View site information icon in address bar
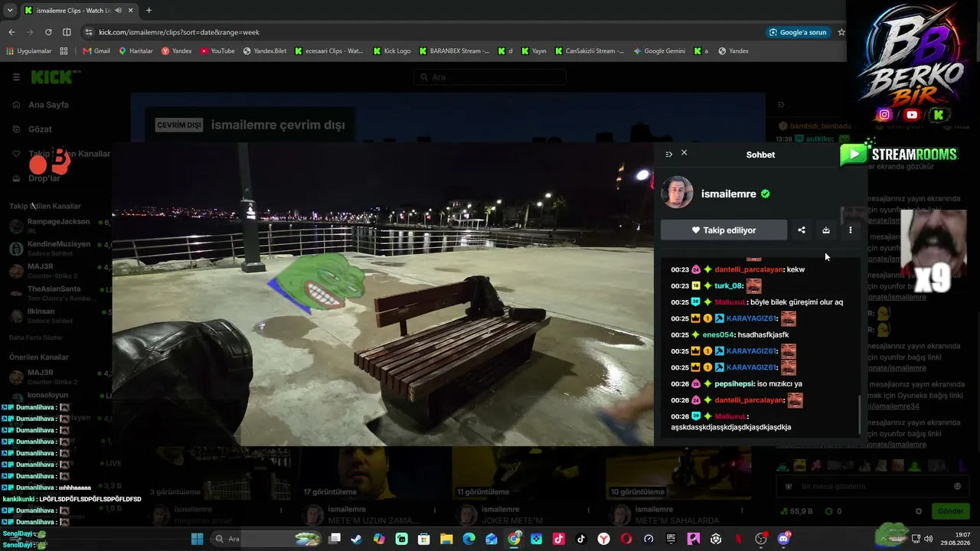The width and height of the screenshot is (980, 551). (x=89, y=32)
